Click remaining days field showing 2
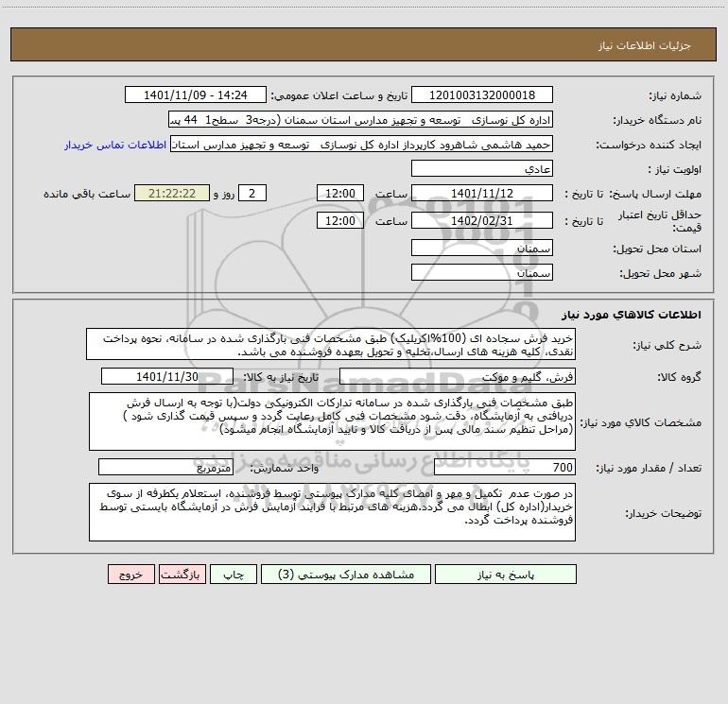The width and height of the screenshot is (728, 704). tap(252, 193)
